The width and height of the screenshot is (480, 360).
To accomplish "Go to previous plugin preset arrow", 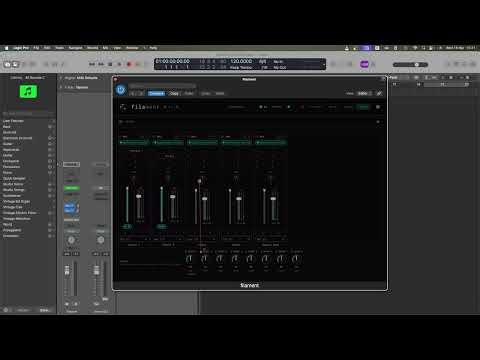I will pos(133,94).
